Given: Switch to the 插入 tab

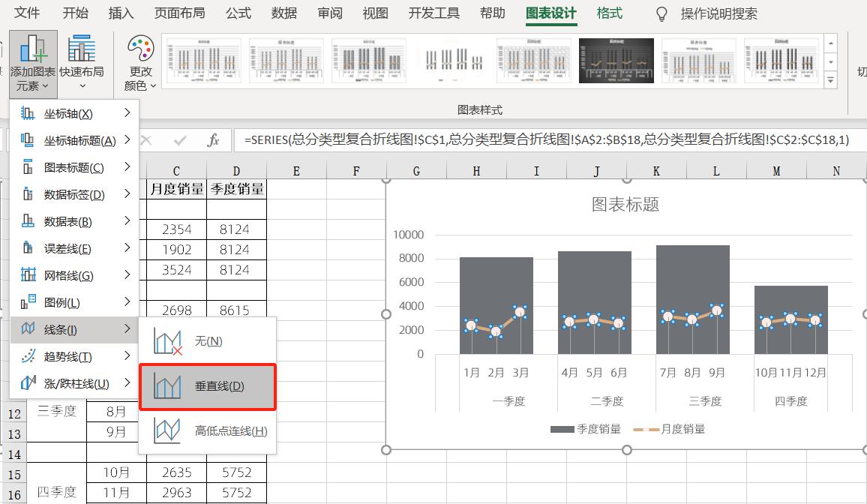Looking at the screenshot, I should point(121,13).
